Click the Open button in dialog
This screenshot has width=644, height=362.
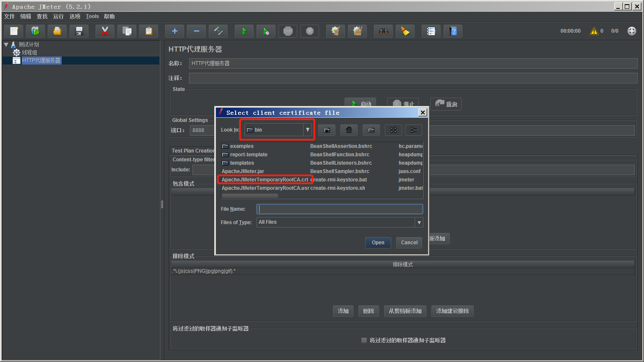pos(378,243)
